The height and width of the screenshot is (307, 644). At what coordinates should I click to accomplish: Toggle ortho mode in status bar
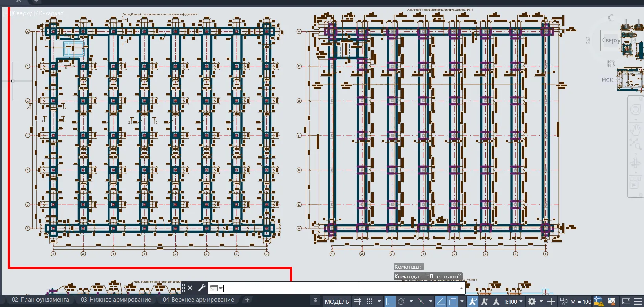pos(390,302)
